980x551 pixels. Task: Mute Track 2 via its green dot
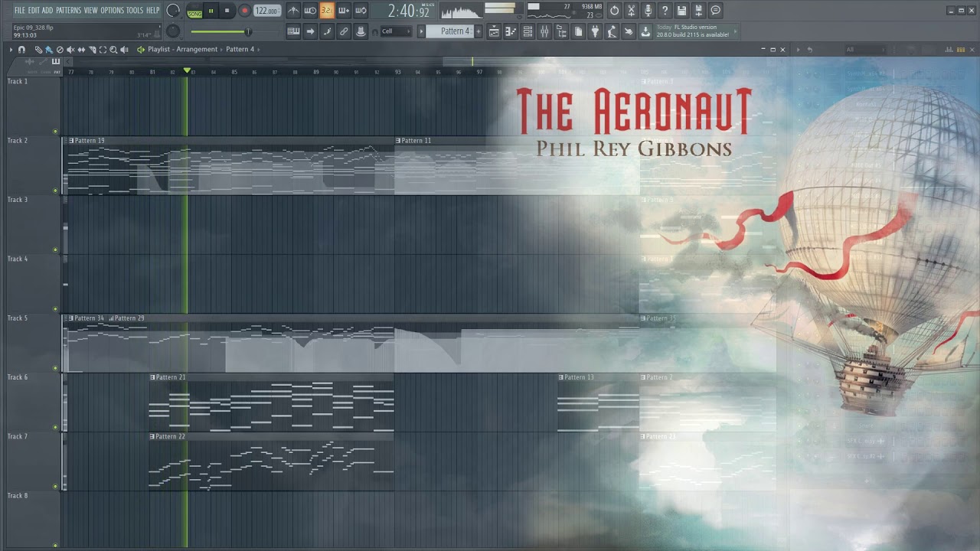coord(55,191)
